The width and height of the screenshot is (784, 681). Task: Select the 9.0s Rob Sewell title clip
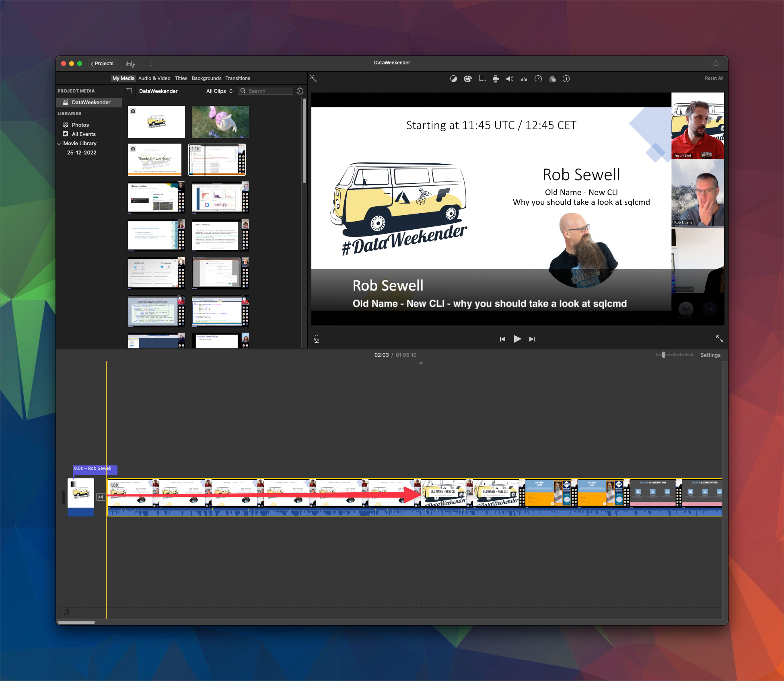(95, 469)
